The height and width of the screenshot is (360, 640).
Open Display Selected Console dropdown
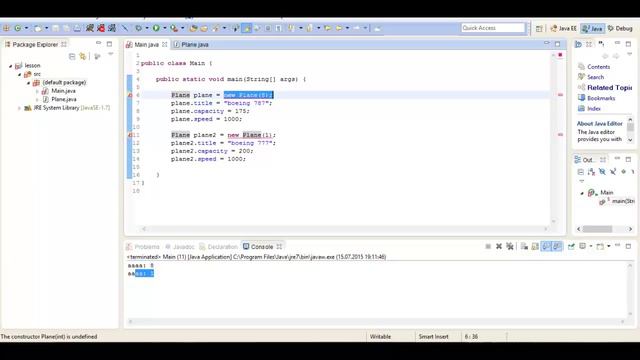point(591,246)
